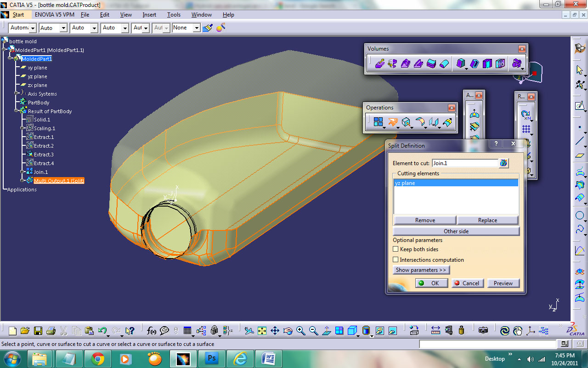Select the Volume Revolve tool in Volumes

coord(392,63)
